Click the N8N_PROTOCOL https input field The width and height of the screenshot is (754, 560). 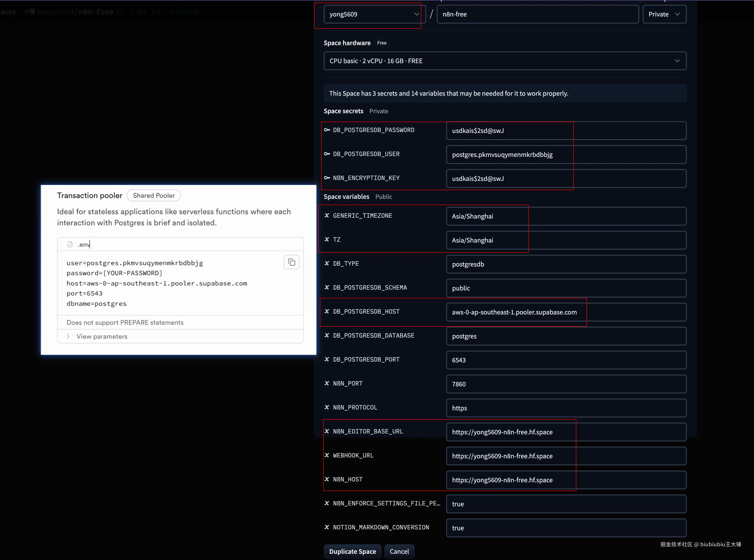(566, 408)
